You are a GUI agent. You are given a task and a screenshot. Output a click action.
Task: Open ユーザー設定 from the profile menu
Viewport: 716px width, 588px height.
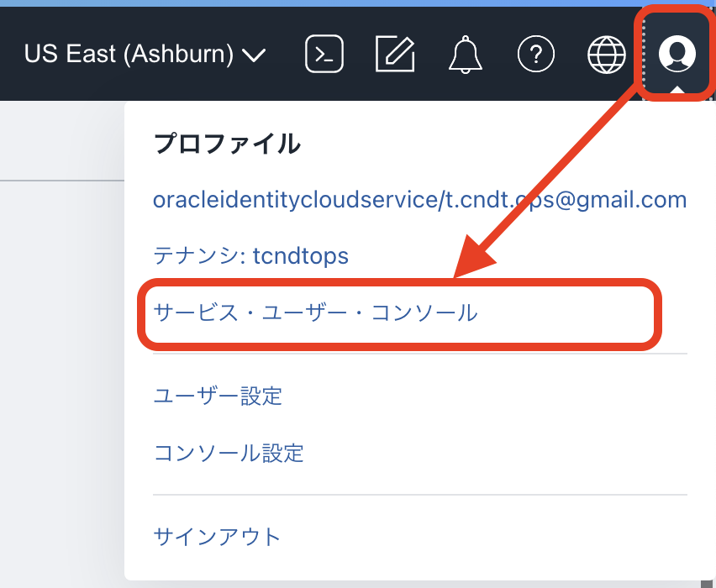point(218,396)
